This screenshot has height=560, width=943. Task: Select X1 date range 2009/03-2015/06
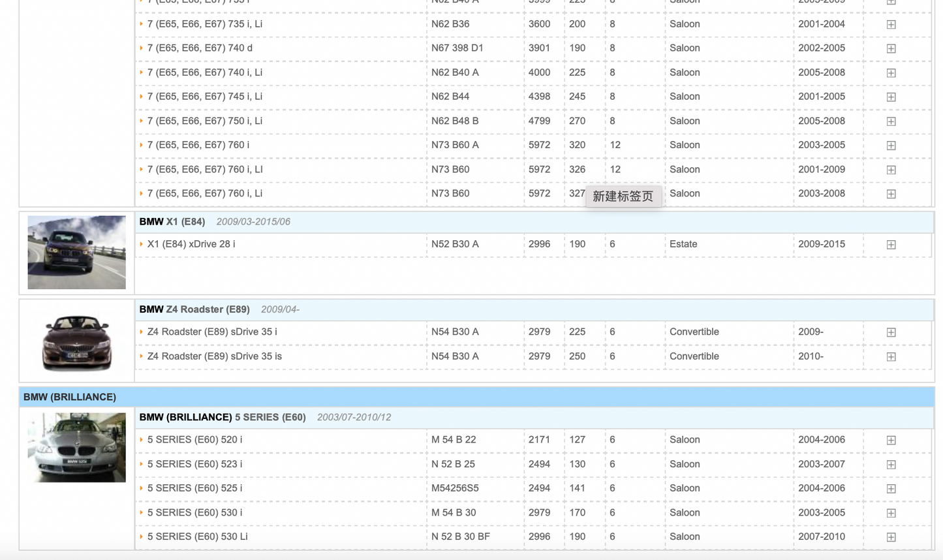point(253,222)
